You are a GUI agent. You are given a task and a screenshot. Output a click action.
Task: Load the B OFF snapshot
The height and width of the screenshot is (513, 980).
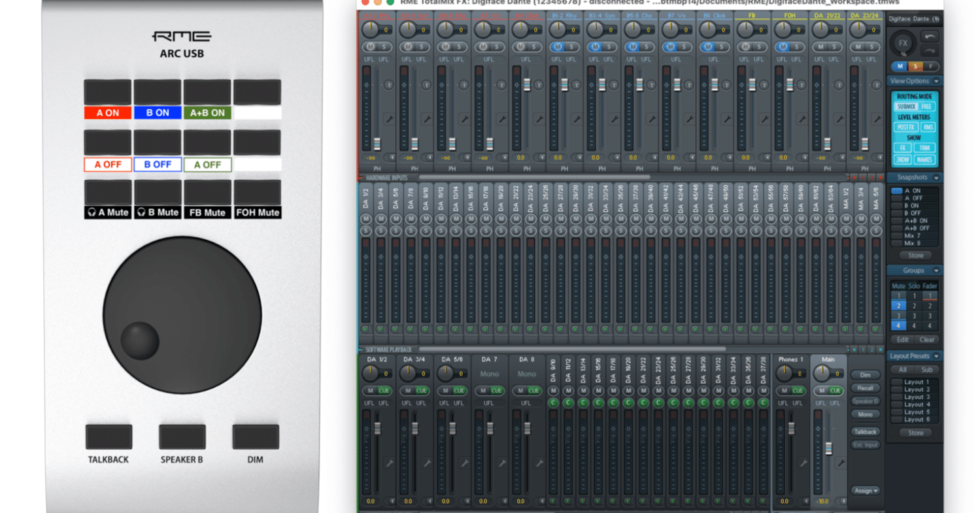[x=915, y=213]
